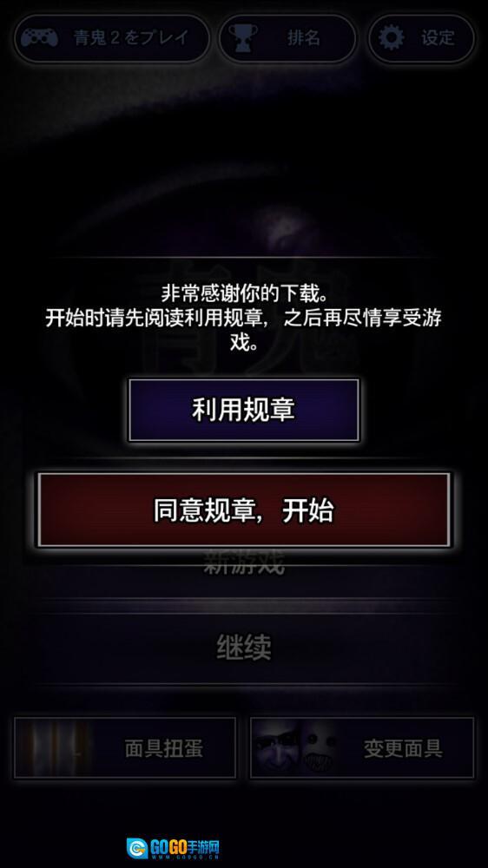
Task: Click the gamepad controller icon
Action: tap(39, 37)
